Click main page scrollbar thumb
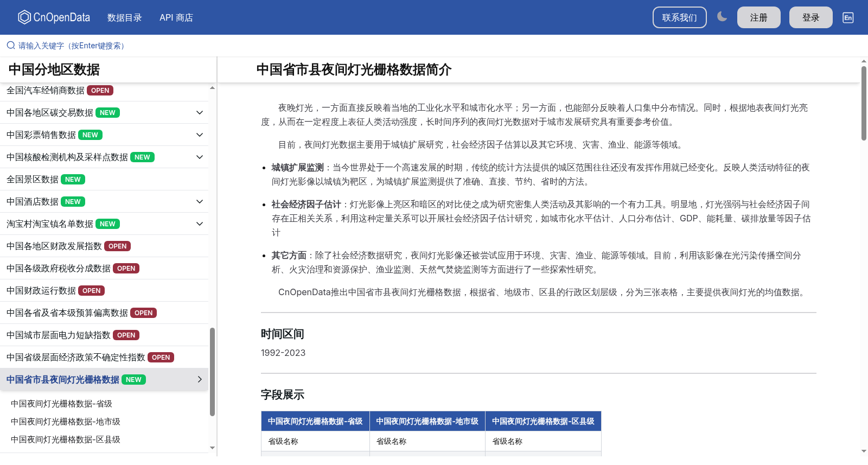This screenshot has height=465, width=868. [x=864, y=103]
